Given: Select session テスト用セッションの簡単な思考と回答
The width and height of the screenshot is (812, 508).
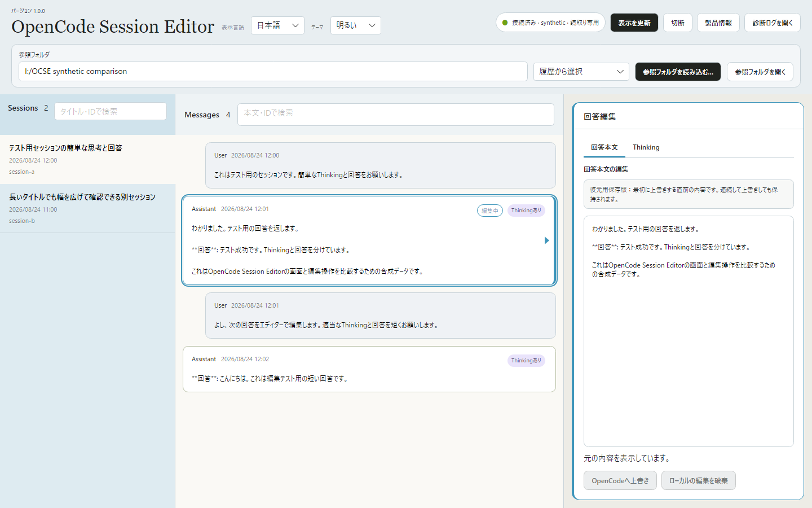Looking at the screenshot, I should tap(87, 160).
